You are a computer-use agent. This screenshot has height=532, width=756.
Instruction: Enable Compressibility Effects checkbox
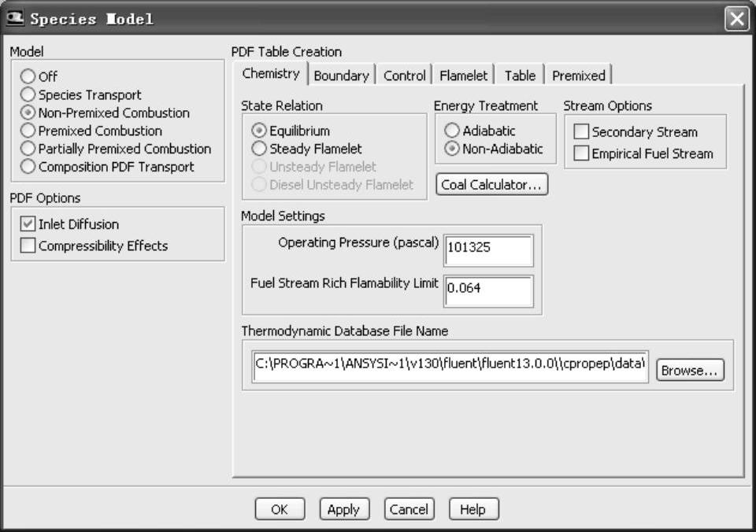[28, 246]
